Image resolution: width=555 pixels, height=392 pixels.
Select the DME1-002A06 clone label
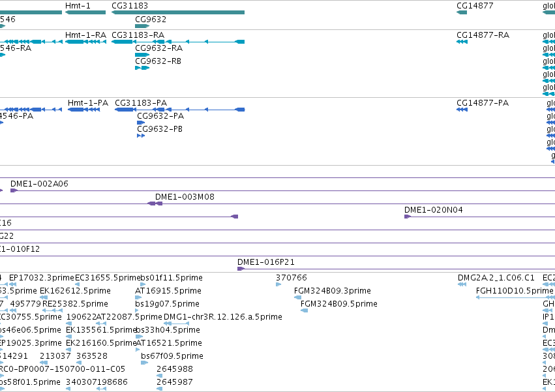point(39,183)
